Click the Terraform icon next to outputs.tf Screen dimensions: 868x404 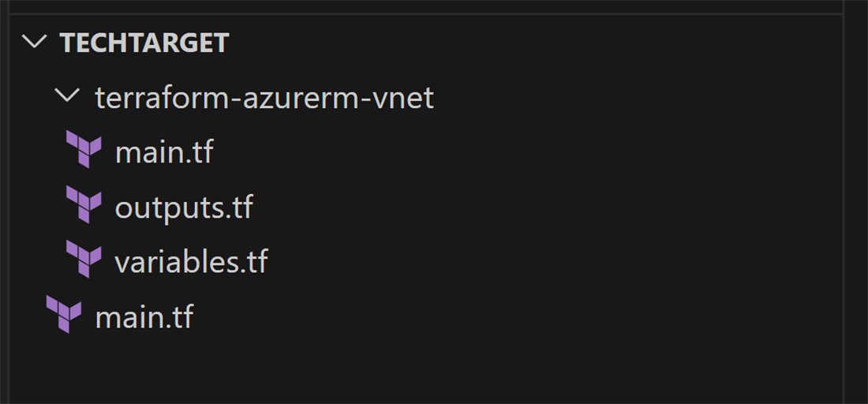[83, 205]
